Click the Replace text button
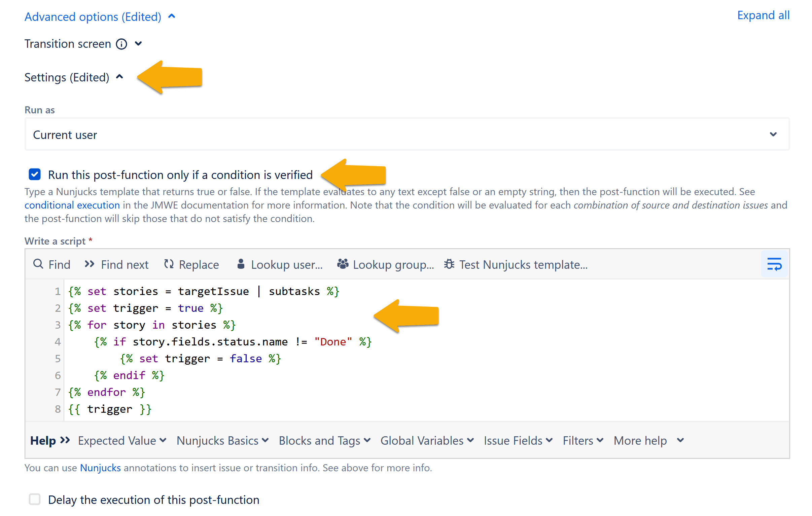The width and height of the screenshot is (812, 516). coord(199,265)
